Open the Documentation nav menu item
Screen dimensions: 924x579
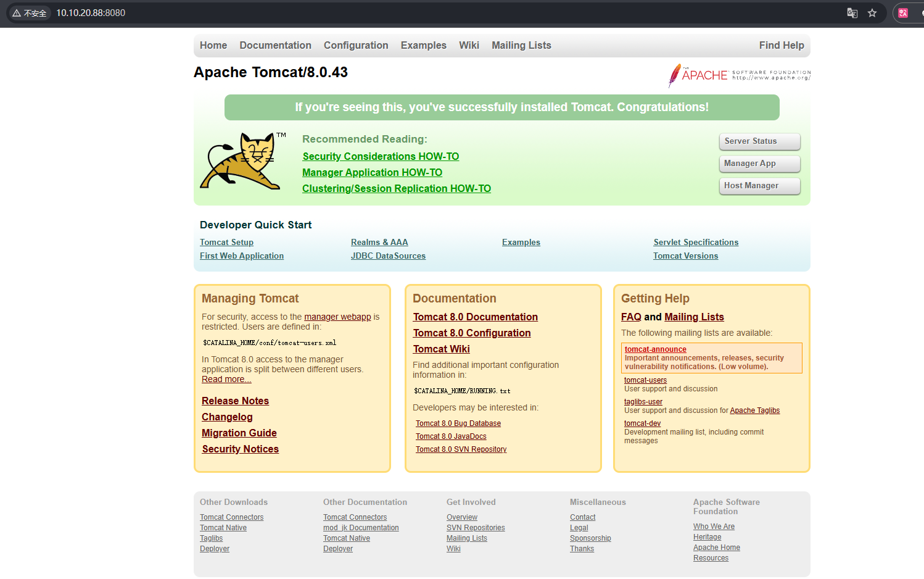275,46
